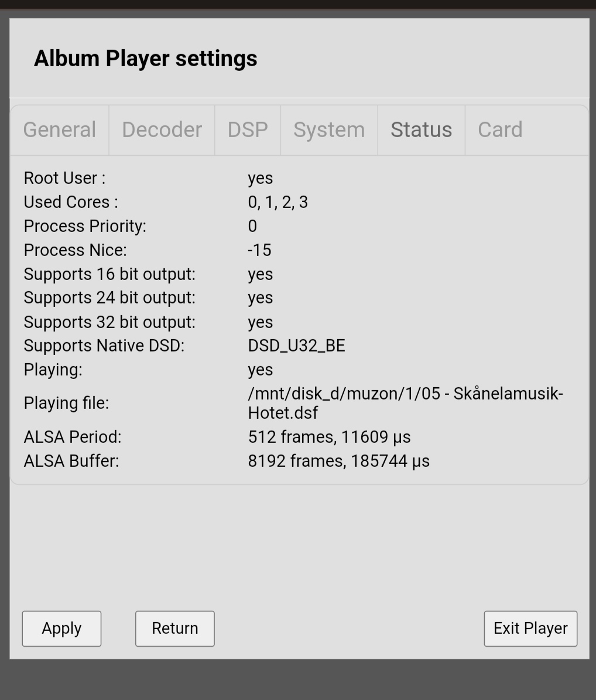Viewport: 596px width, 700px height.
Task: Click the ALSA Period frames value
Action: pos(329,437)
